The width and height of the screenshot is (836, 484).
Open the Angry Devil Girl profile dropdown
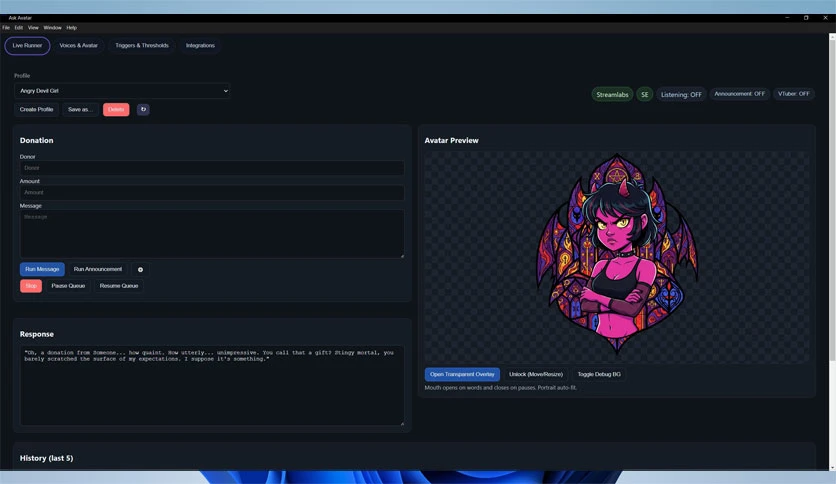click(122, 91)
